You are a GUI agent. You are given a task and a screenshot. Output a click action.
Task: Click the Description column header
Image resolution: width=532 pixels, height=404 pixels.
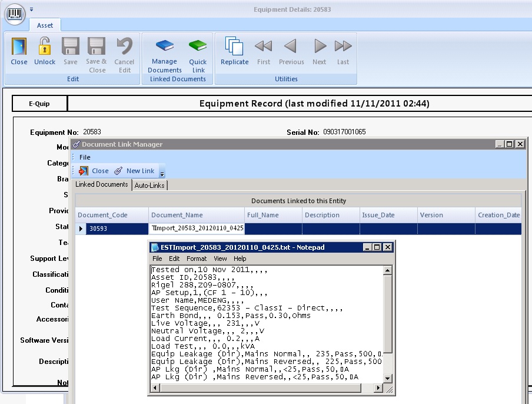[x=331, y=215]
